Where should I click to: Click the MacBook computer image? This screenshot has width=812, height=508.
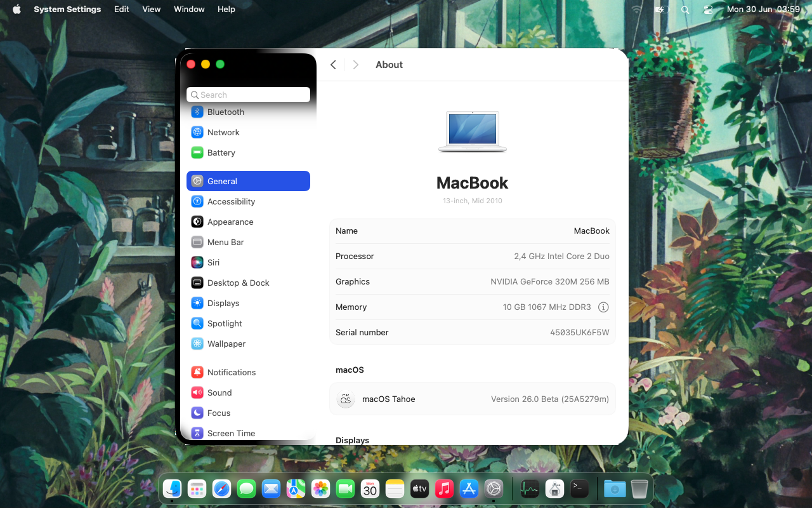click(473, 132)
